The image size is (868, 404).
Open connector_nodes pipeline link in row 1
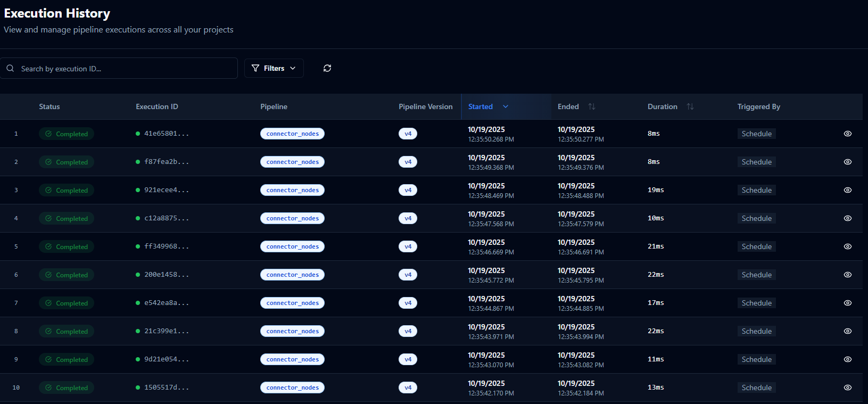point(292,134)
